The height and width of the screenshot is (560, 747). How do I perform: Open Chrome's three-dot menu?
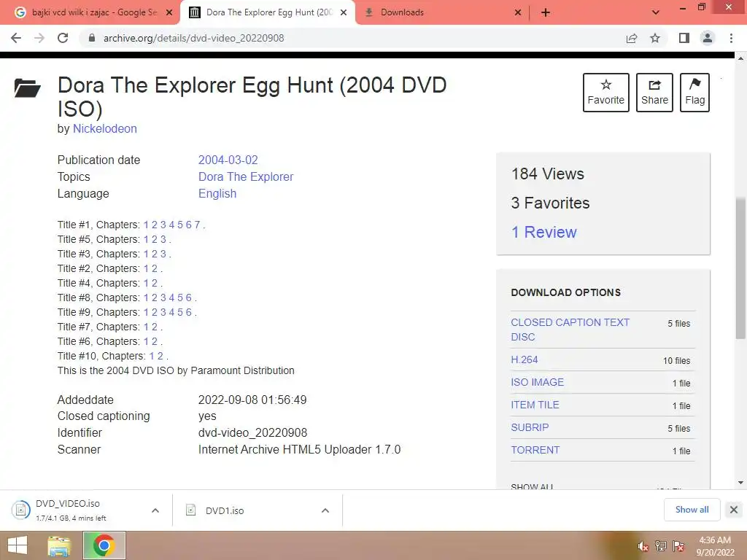[731, 38]
